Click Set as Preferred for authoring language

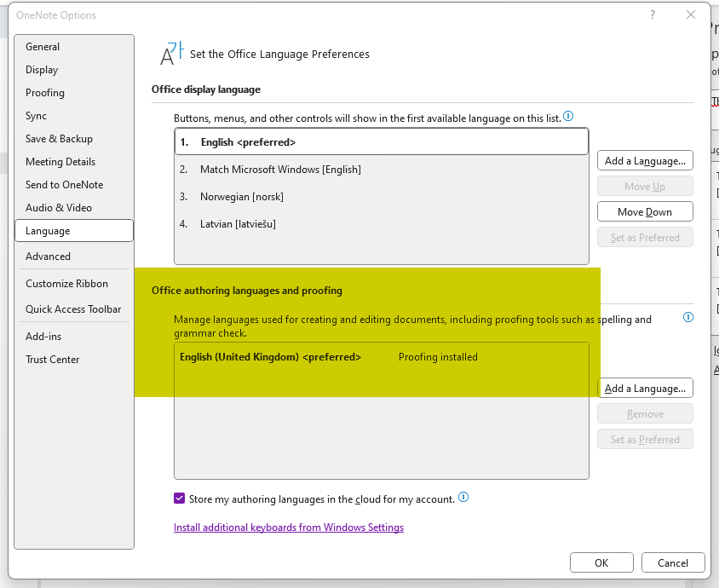645,440
